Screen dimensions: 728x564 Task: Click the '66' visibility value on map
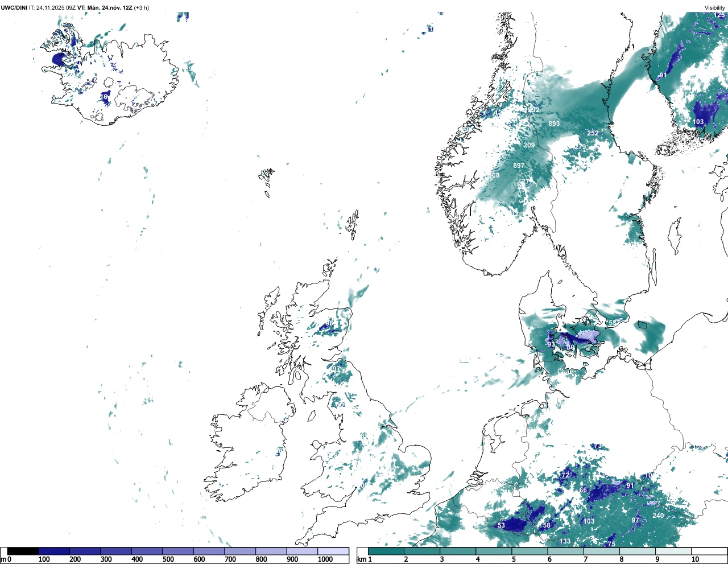click(583, 490)
